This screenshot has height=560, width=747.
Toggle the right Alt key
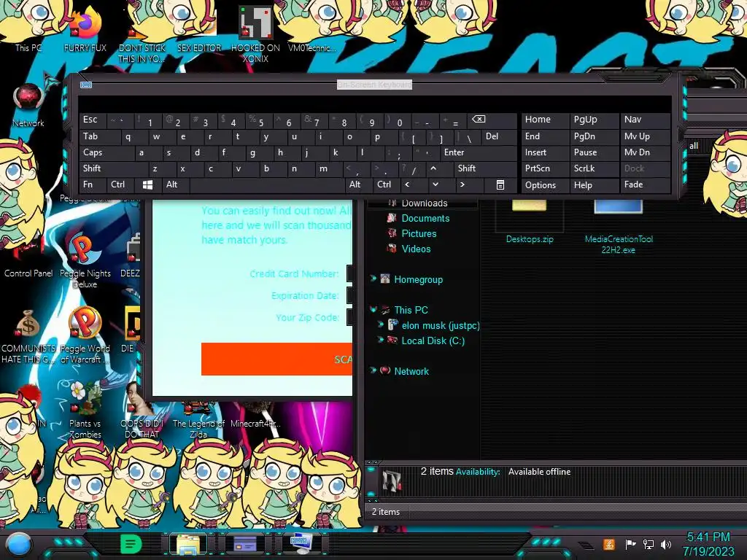(357, 184)
